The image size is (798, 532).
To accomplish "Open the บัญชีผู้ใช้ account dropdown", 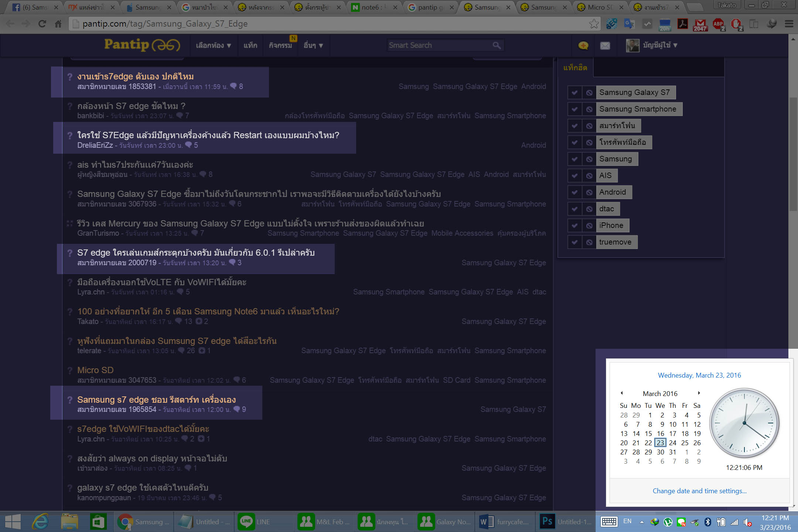I will pos(659,45).
